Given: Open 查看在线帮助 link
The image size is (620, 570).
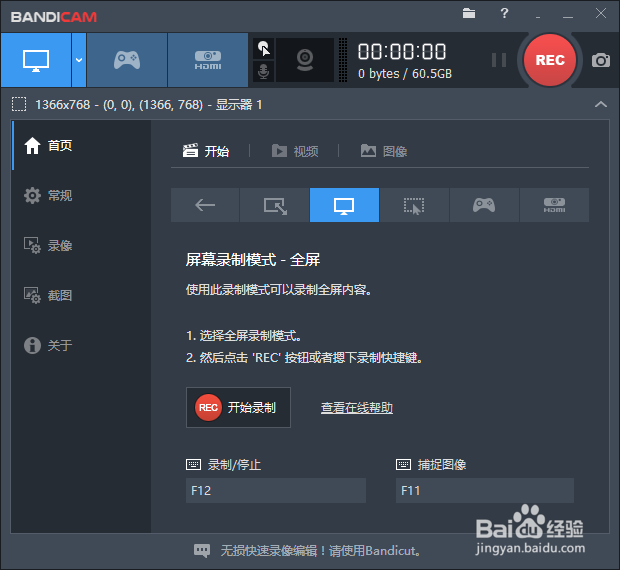Looking at the screenshot, I should click(x=357, y=408).
